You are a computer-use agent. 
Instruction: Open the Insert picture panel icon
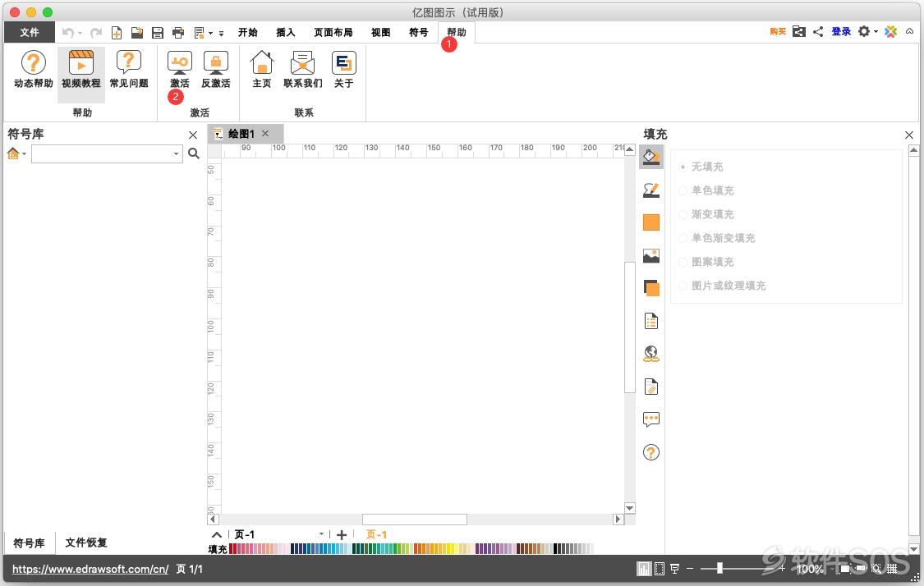pyautogui.click(x=651, y=255)
